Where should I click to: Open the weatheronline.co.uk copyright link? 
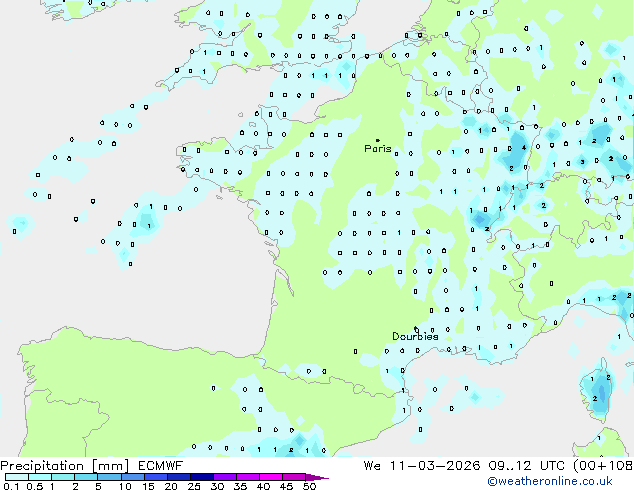point(549,481)
